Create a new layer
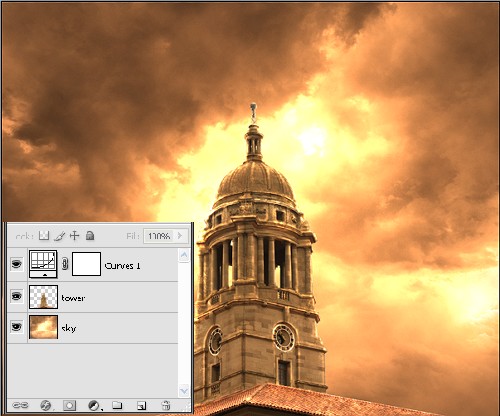The height and width of the screenshot is (416, 500). click(x=142, y=405)
